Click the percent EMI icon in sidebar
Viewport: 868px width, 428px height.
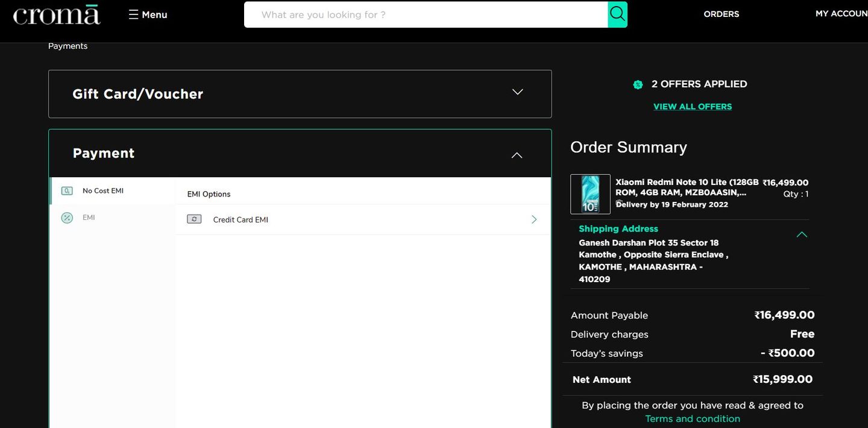[x=67, y=218]
